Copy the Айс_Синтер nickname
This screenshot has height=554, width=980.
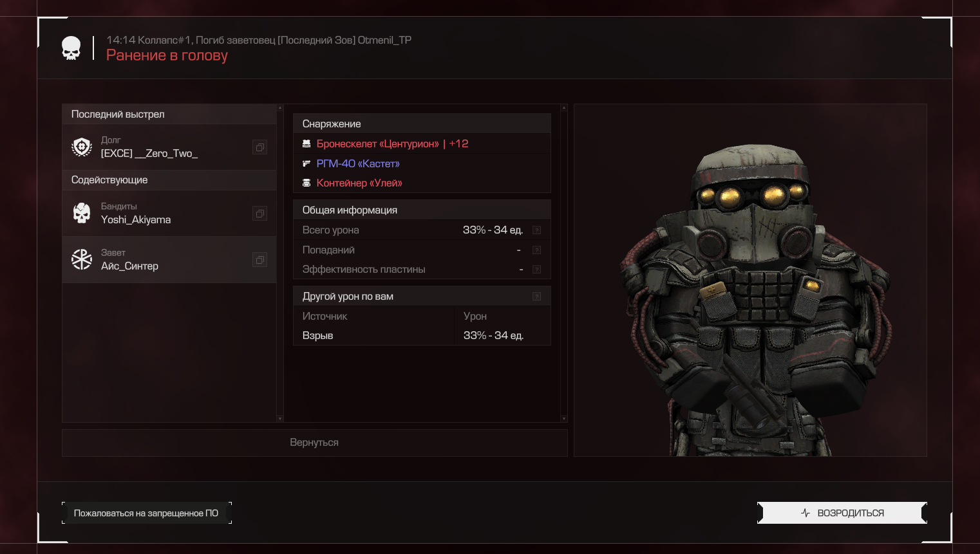[x=259, y=260]
